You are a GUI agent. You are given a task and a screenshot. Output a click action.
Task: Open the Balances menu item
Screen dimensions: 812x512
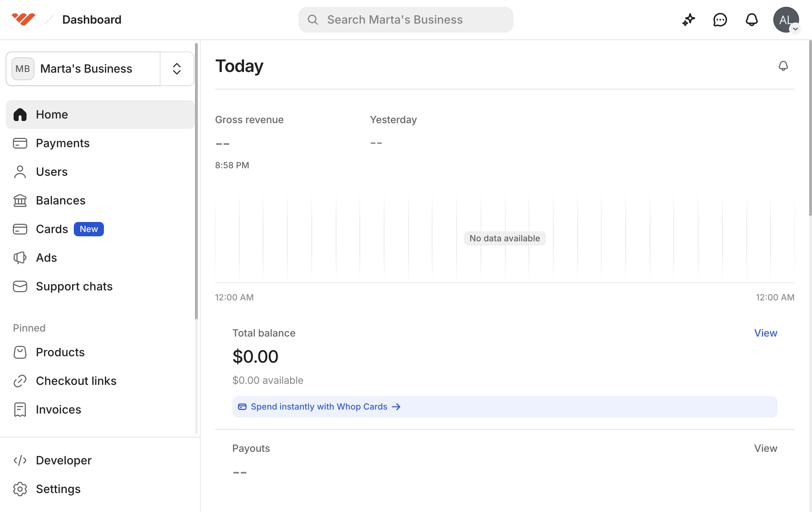coord(100,201)
